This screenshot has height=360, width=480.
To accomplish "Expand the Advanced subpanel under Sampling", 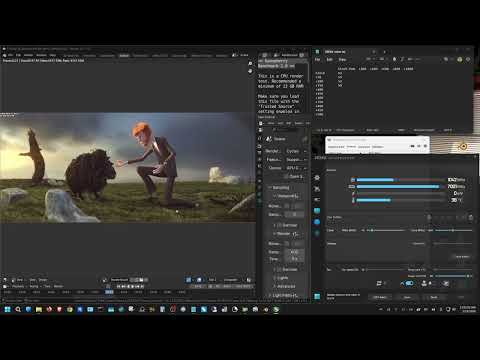I will (x=285, y=286).
